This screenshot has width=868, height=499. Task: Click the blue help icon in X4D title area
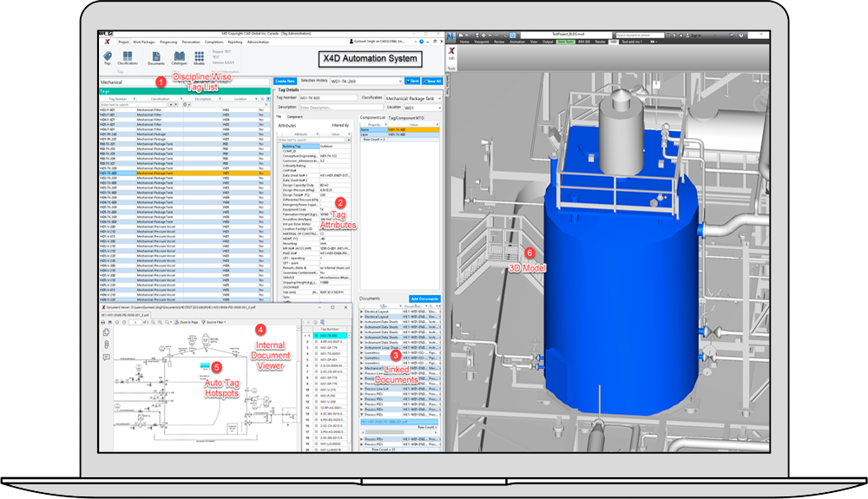point(422,42)
